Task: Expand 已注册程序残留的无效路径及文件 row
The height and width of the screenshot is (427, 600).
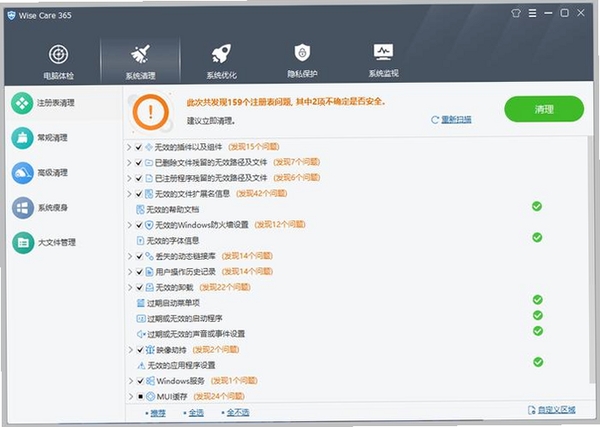Action: (129, 178)
